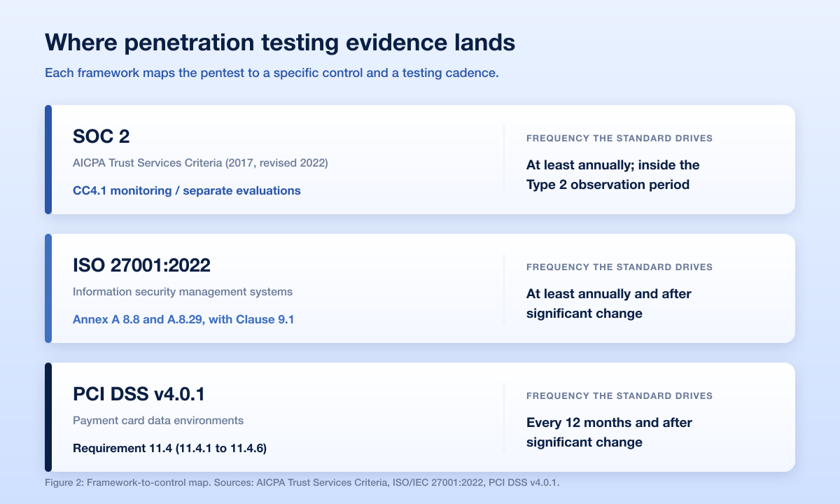Viewport: 840px width, 504px height.
Task: Click 'AICPA Trust Services Criteria (2017, revised 2022)'
Action: tap(200, 163)
